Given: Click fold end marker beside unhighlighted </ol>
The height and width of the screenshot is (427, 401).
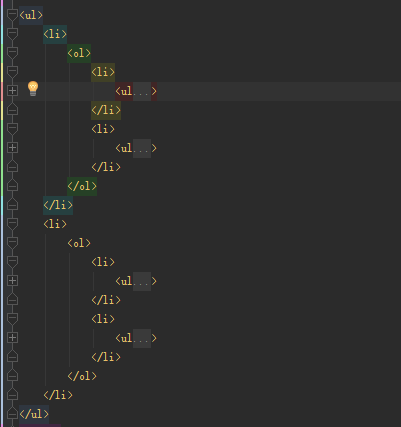Looking at the screenshot, I should (x=12, y=376).
